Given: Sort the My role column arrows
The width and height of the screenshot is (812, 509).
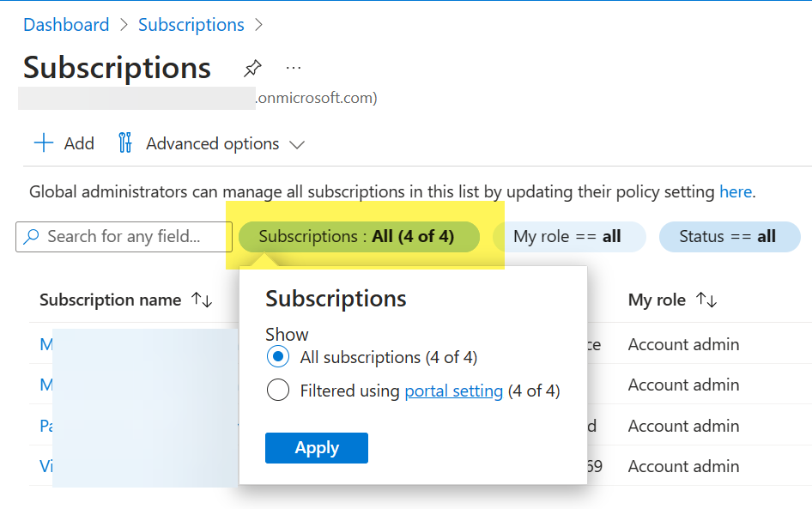Looking at the screenshot, I should coord(706,300).
